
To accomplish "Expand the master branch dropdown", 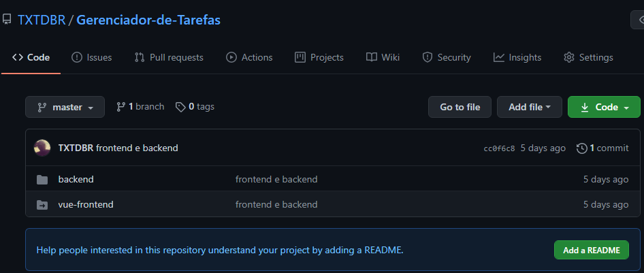I will 65,107.
